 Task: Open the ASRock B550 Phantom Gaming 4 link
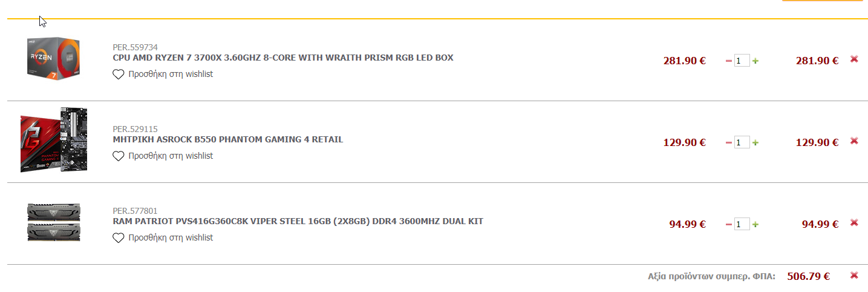[227, 140]
